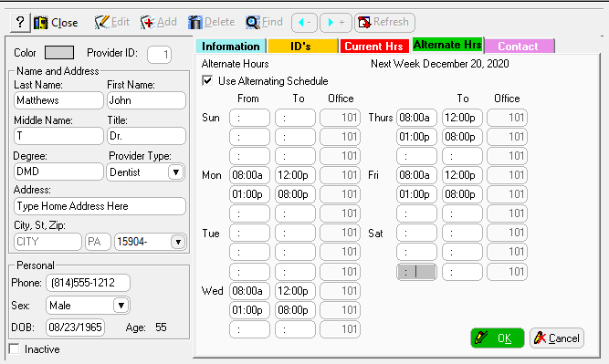
Task: Click the Add toolbar button
Action: click(x=159, y=22)
